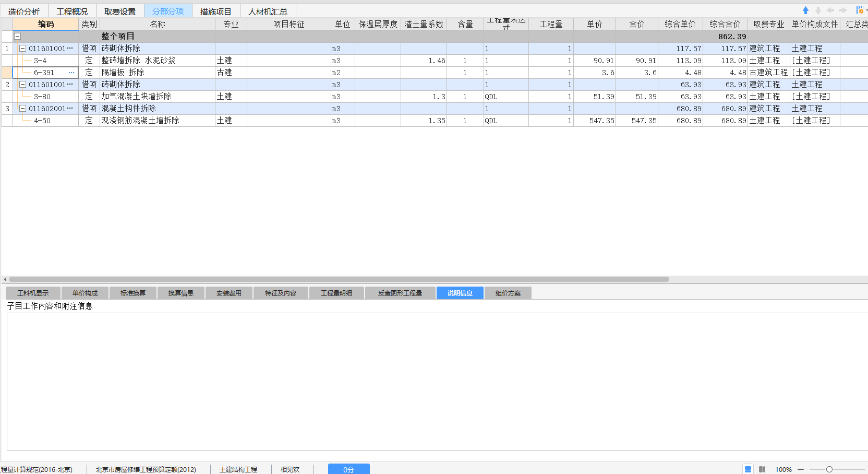Switch to the 取费设置 tab
The image size is (868, 474).
[120, 11]
